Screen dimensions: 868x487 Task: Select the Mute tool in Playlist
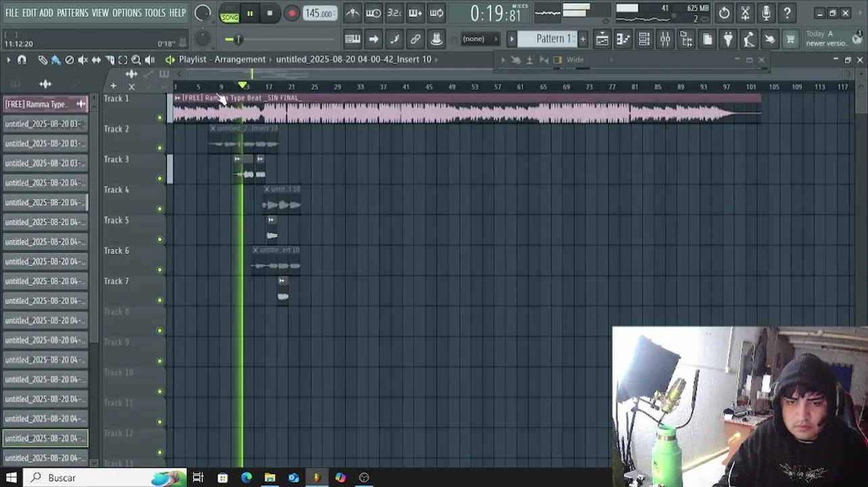click(83, 60)
